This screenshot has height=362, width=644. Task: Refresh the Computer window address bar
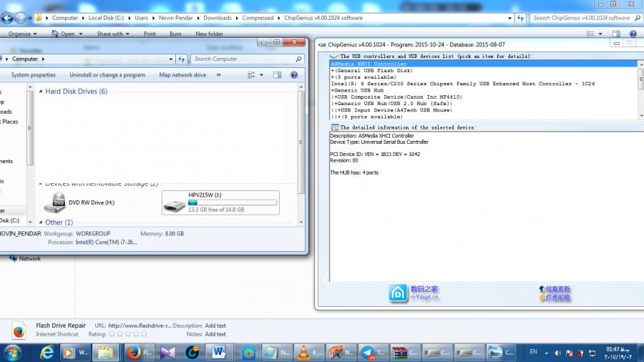[x=182, y=59]
